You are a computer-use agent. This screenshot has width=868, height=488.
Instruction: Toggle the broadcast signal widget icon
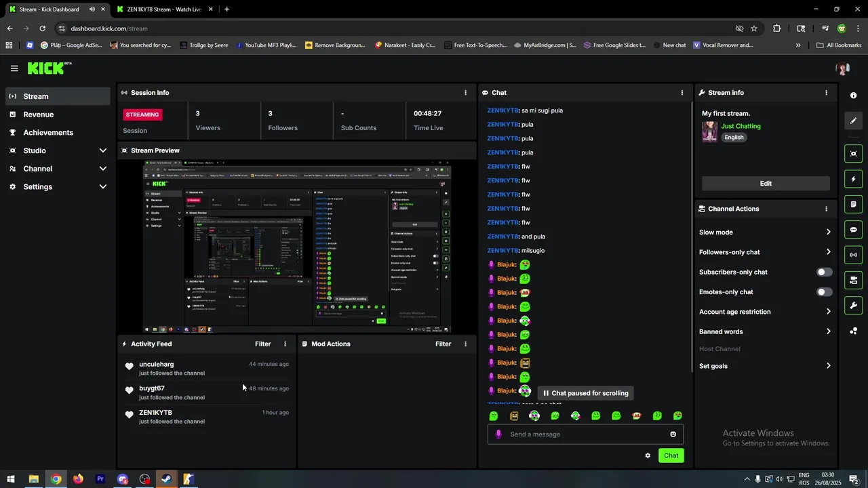854,255
